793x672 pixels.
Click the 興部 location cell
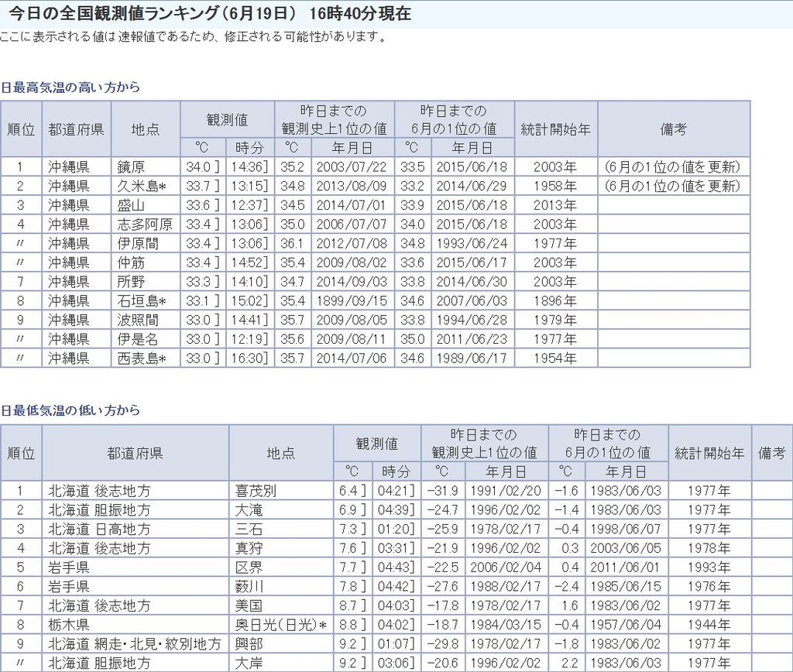249,643
